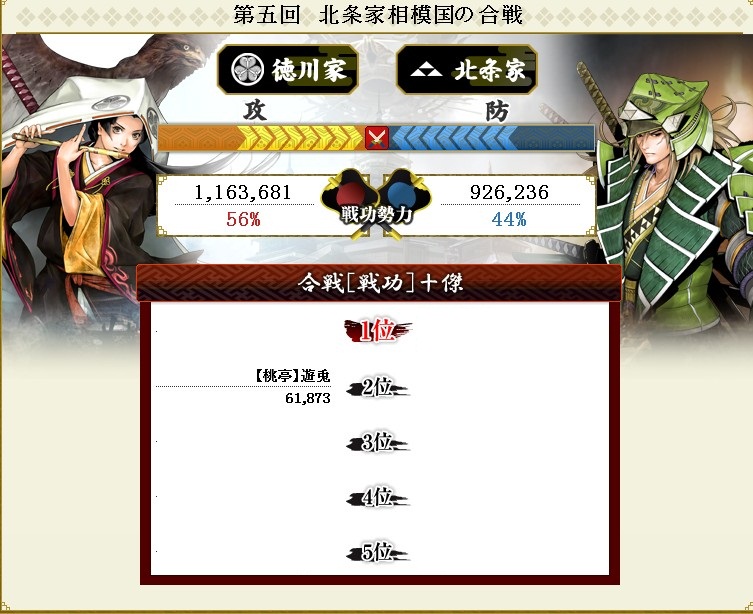Click the Hojo clan triangle crest
Screen dimensions: 753x614
click(x=426, y=72)
